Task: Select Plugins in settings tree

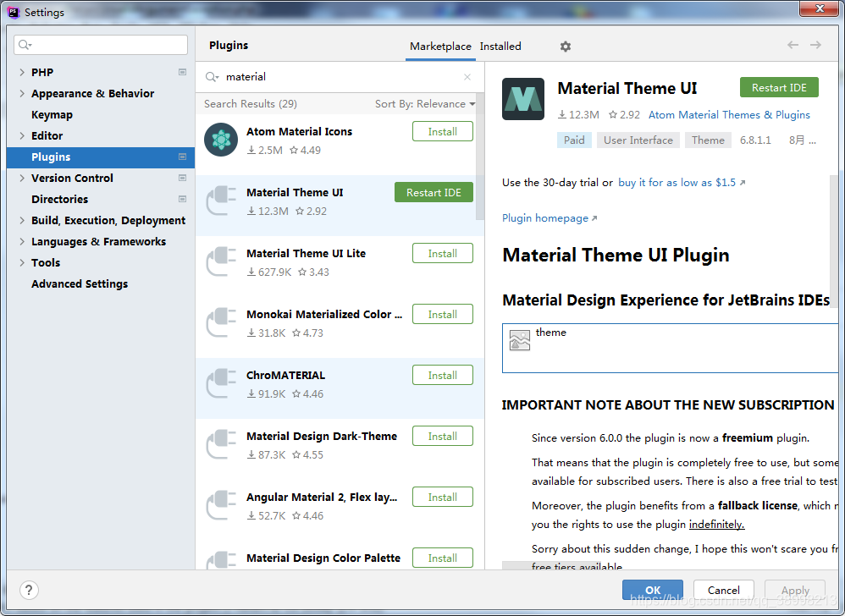Action: tap(101, 157)
